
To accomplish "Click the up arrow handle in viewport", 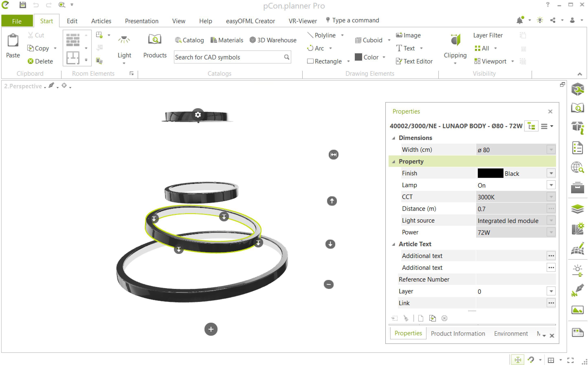I will [332, 201].
